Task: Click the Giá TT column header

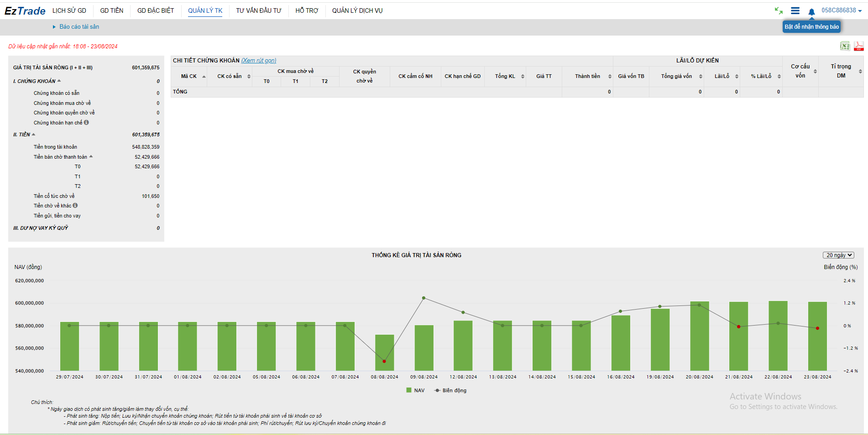Action: pyautogui.click(x=544, y=76)
